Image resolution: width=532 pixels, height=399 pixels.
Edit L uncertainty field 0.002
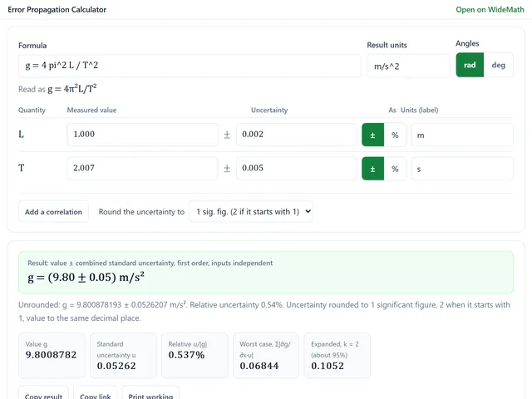(296, 135)
